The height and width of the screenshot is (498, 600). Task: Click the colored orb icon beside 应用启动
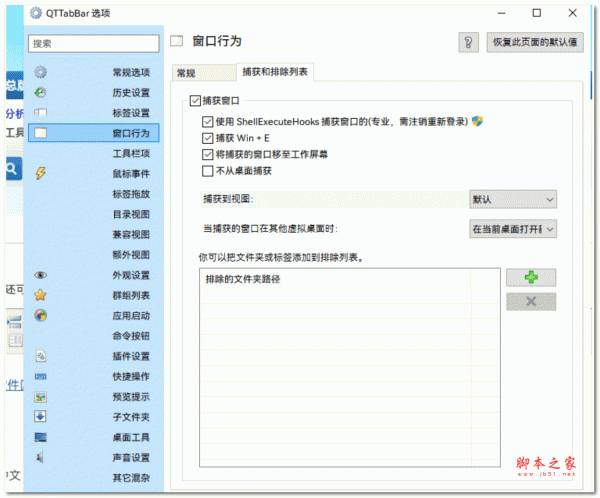tap(41, 315)
